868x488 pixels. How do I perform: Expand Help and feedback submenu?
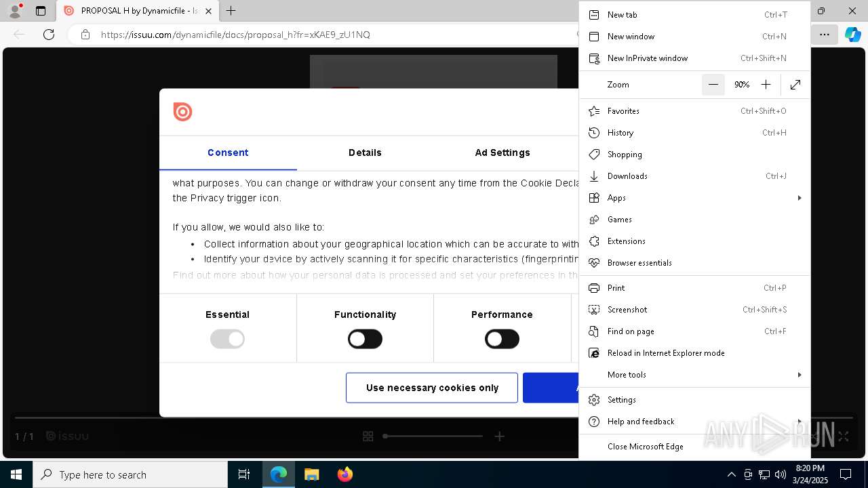coord(694,422)
